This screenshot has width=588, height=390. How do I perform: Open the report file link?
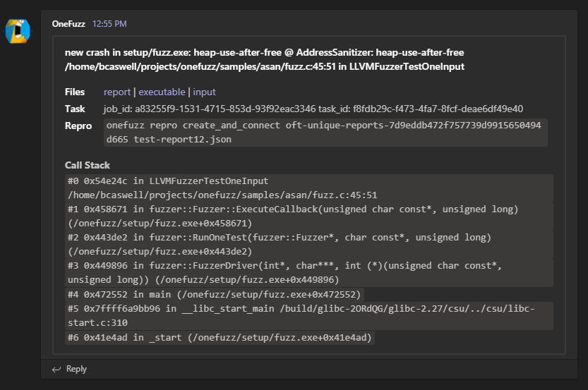[x=117, y=92]
